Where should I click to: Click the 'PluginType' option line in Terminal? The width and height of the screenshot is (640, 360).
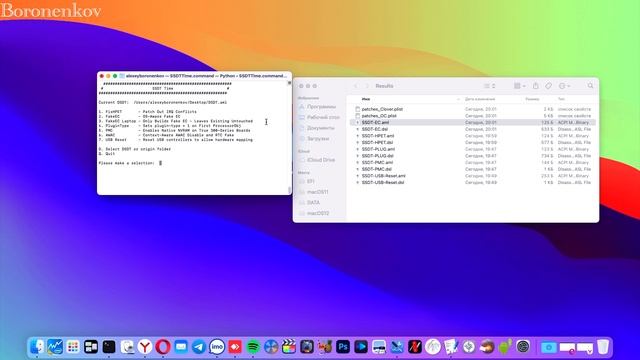click(170, 126)
